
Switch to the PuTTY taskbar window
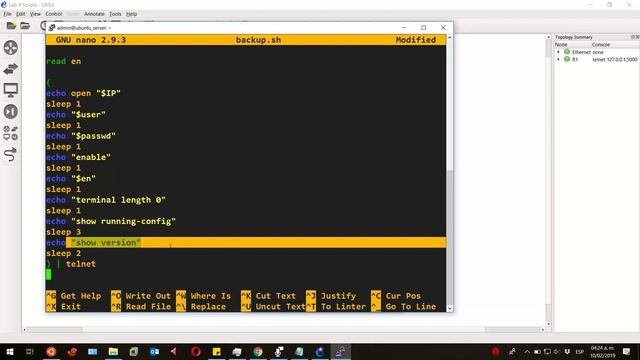tap(340, 351)
